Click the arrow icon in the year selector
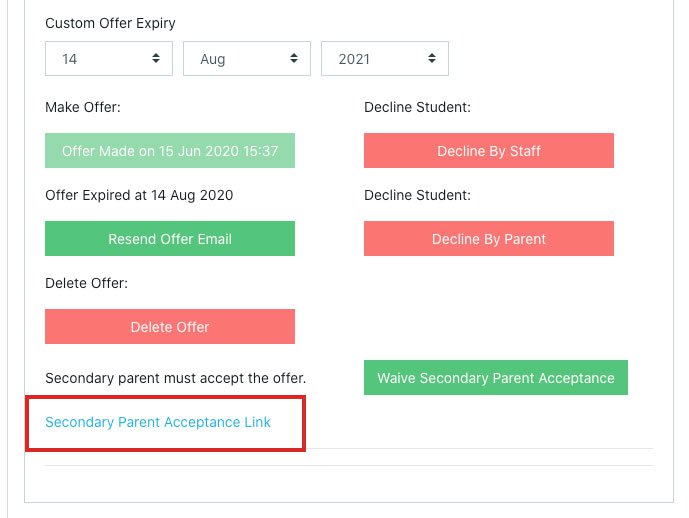The image size is (689, 518). pyautogui.click(x=432, y=59)
